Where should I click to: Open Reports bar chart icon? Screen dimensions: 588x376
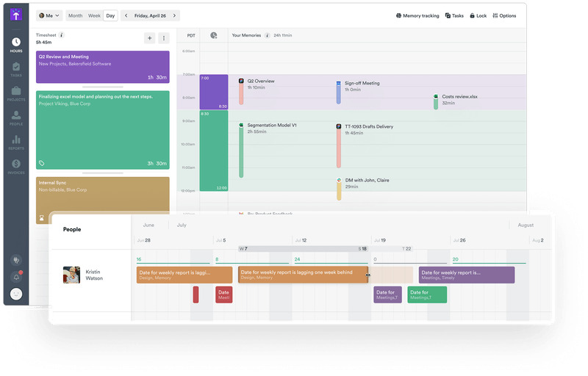point(15,142)
